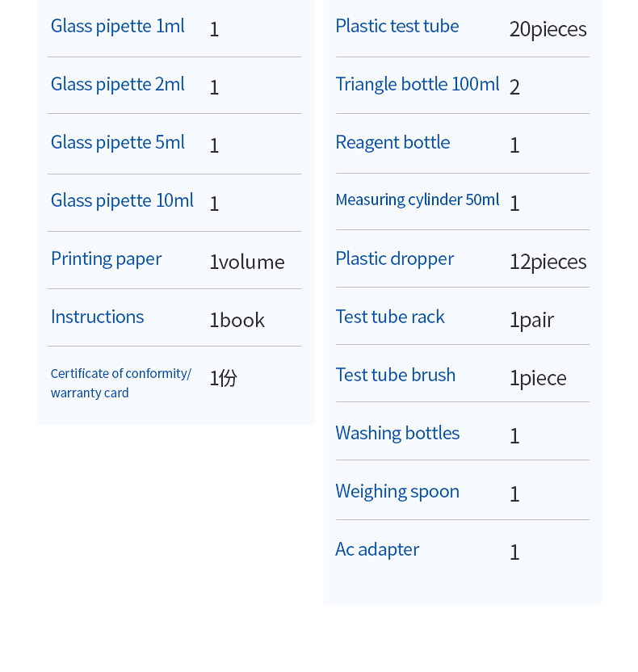Image resolution: width=638 pixels, height=672 pixels.
Task: Select the 1volume quantity text
Action: click(x=246, y=262)
